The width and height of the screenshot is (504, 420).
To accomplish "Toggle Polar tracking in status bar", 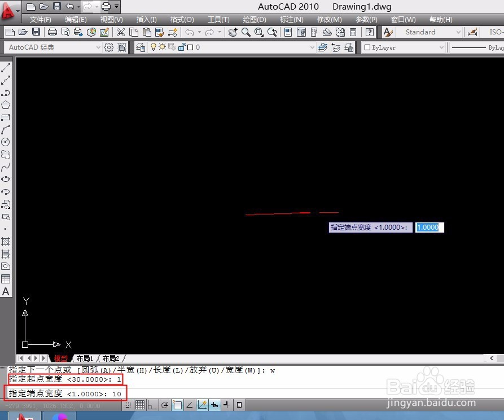I will coord(165,405).
